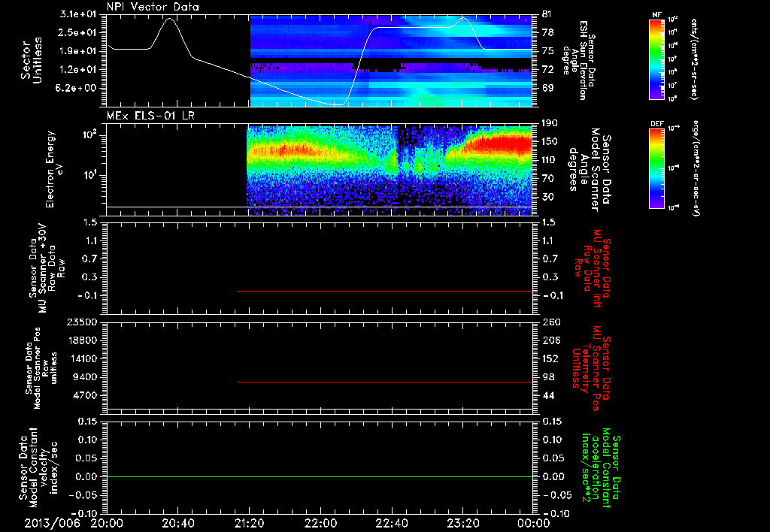
Task: Click the green zero line in velocity plot
Action: tap(320, 476)
